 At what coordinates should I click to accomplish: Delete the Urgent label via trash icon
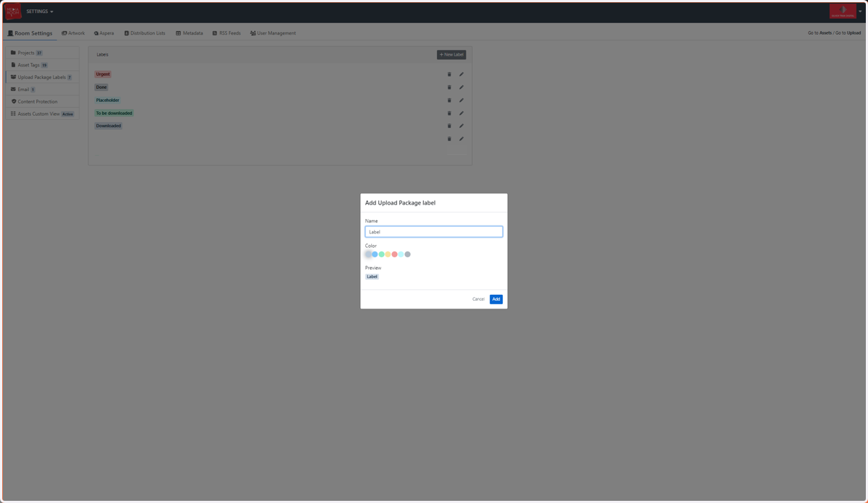tap(449, 74)
